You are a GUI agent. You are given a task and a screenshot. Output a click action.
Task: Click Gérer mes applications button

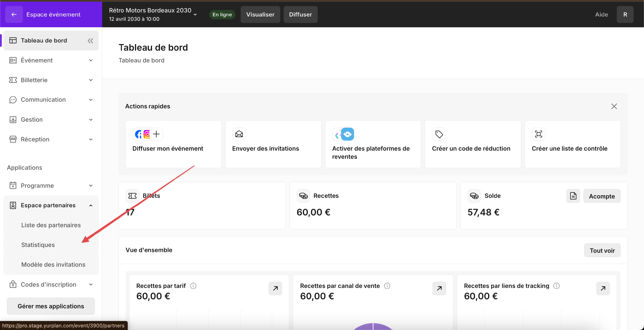coord(51,306)
